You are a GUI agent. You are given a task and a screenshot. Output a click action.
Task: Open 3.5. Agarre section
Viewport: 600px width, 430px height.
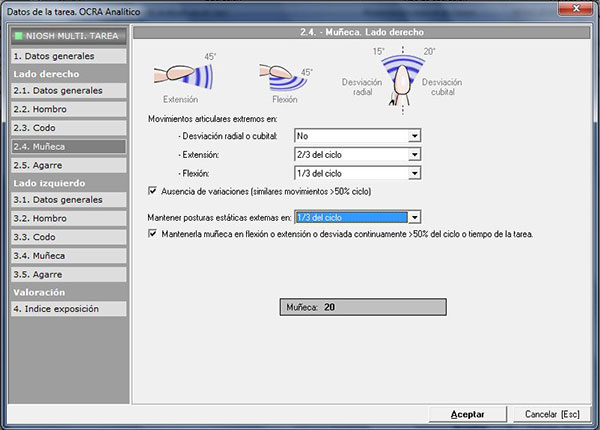point(68,274)
